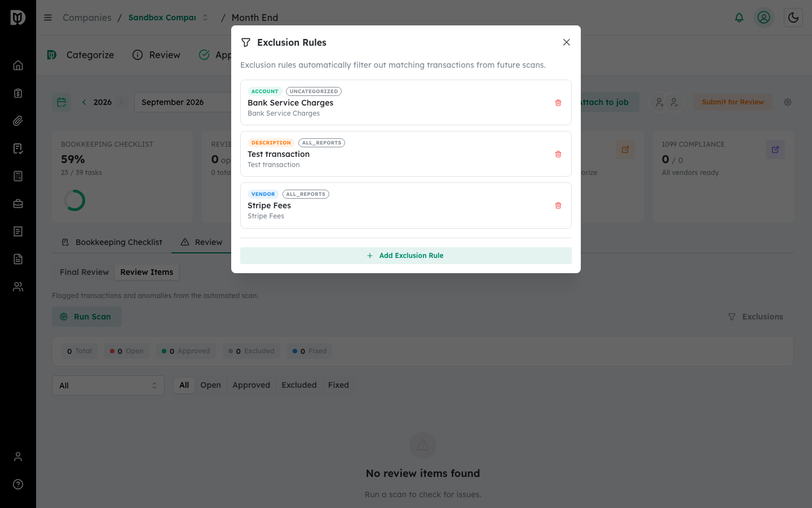The height and width of the screenshot is (508, 812).
Task: Switch to the Review tab with warning icon
Action: (201, 242)
